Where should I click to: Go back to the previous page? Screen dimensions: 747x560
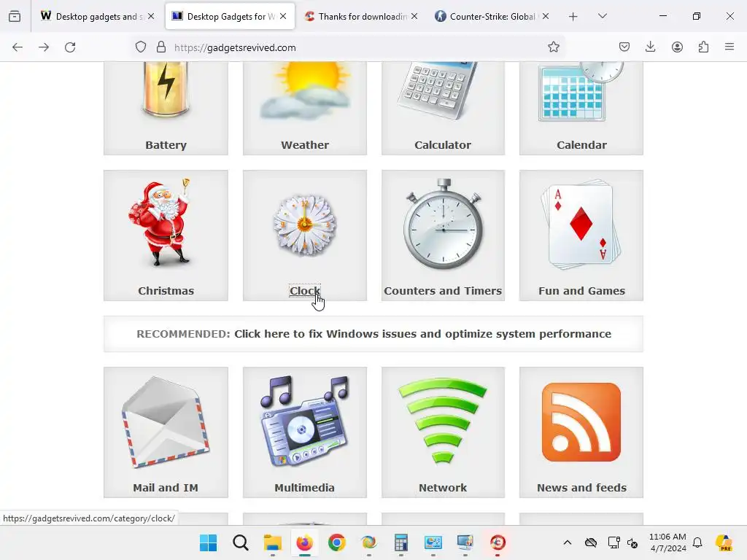point(18,47)
